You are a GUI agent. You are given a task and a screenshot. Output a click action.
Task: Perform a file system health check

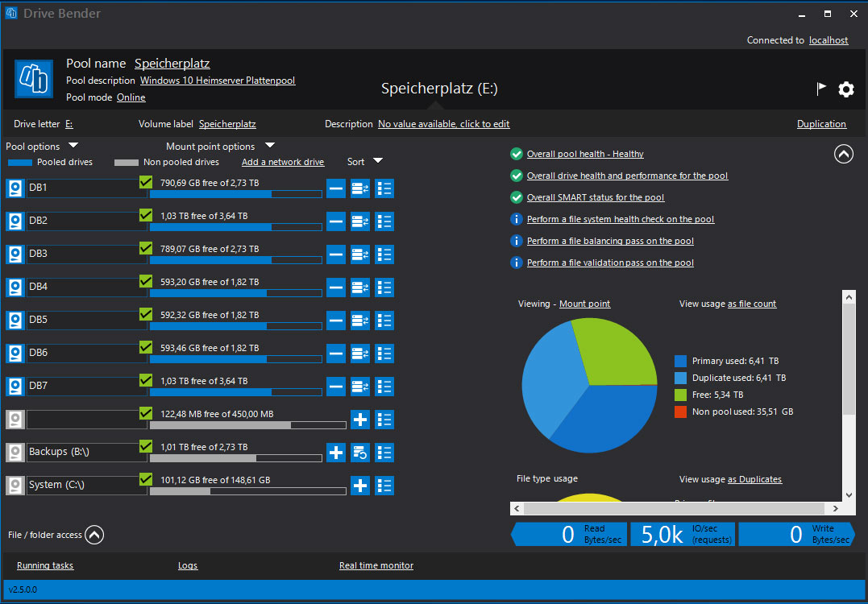621,220
